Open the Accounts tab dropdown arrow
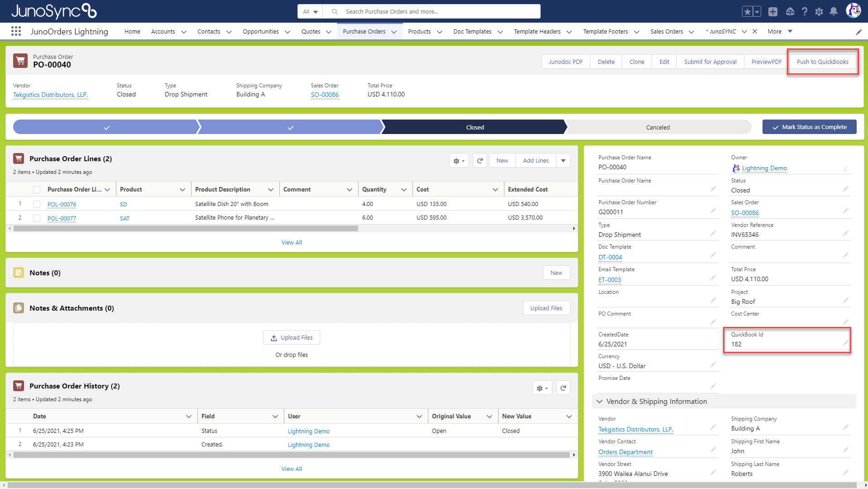 [x=184, y=32]
